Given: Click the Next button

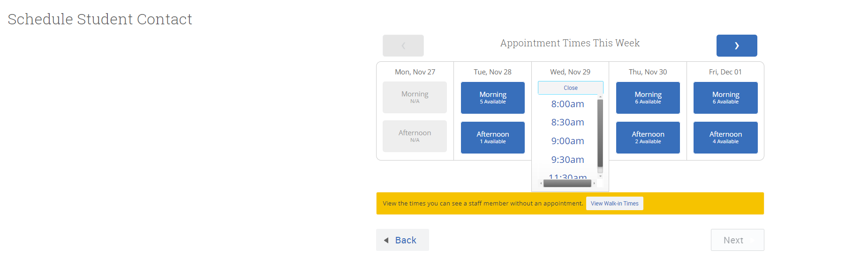Looking at the screenshot, I should (x=737, y=240).
